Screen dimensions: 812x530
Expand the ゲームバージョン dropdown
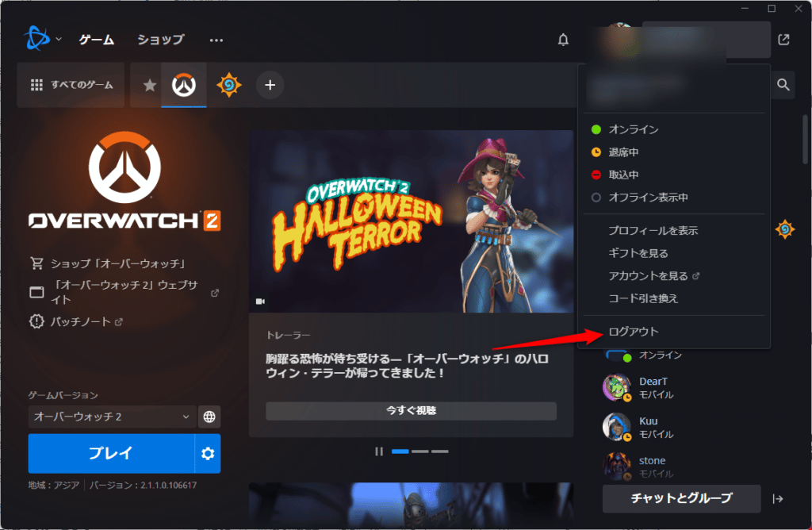(x=112, y=417)
